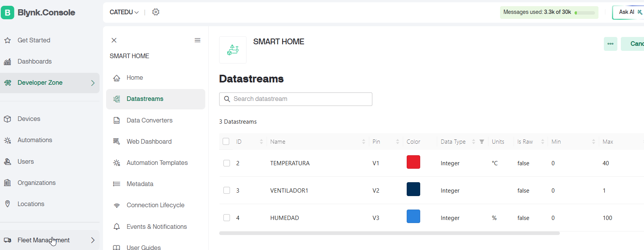Open Connection Lifecycle settings
Viewport: 644px width, 250px height.
click(x=155, y=205)
